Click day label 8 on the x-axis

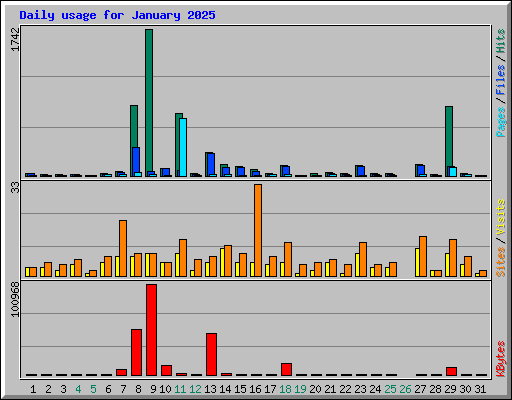(x=138, y=389)
